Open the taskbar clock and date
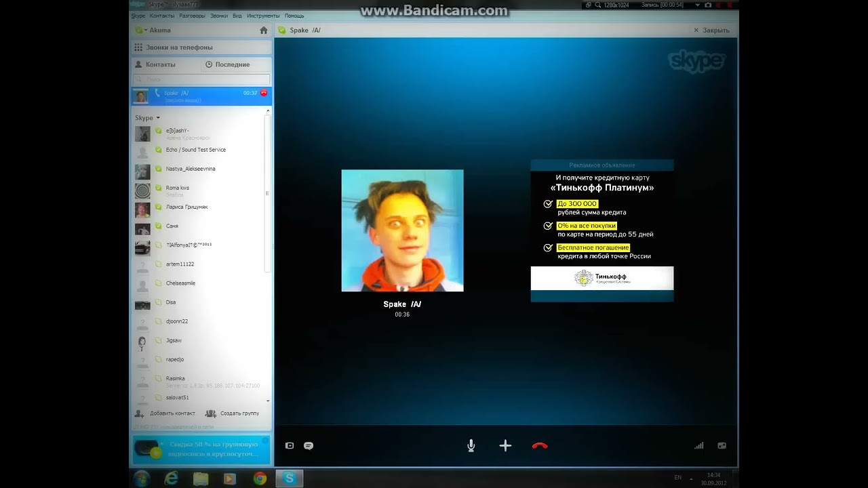 713,479
